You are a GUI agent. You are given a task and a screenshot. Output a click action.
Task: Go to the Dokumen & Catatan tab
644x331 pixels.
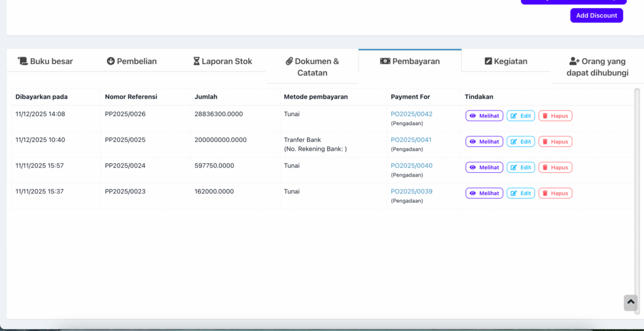point(312,67)
